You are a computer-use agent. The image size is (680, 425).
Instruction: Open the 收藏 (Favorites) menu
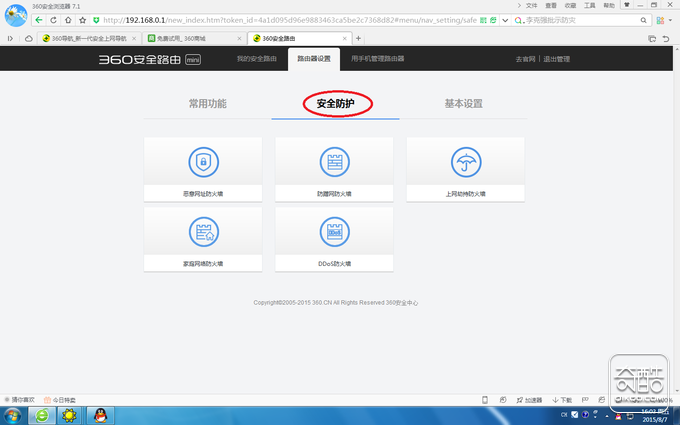click(570, 5)
